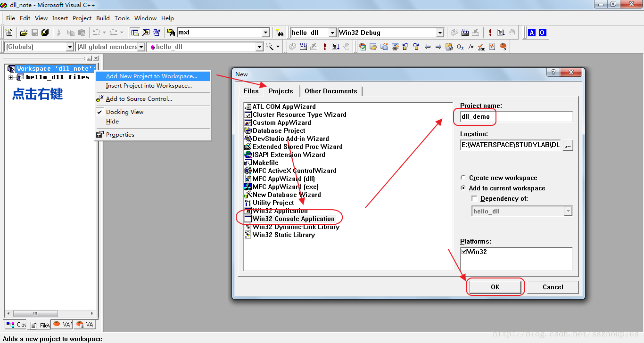The height and width of the screenshot is (343, 644).
Task: Click the workspace pane horizontal scrollbar thumb
Action: point(35,313)
